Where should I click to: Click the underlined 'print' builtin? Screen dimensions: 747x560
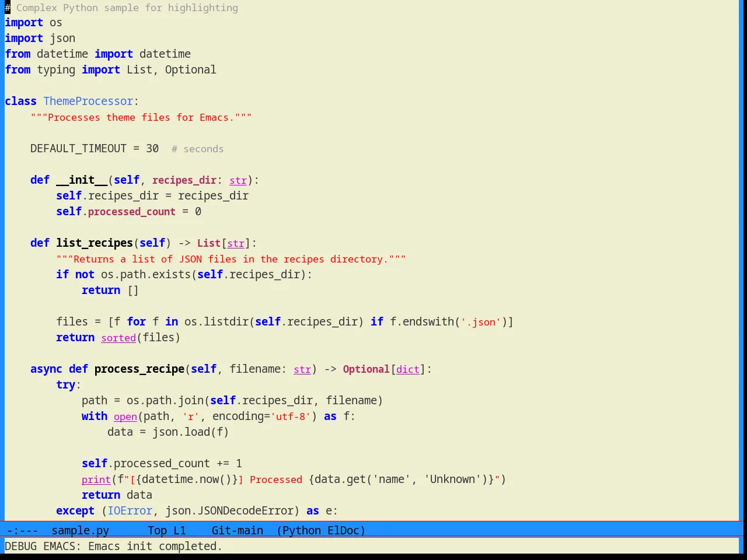96,480
